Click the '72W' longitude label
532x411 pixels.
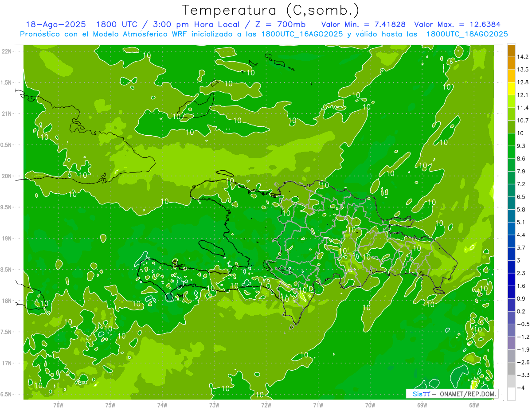(x=266, y=405)
